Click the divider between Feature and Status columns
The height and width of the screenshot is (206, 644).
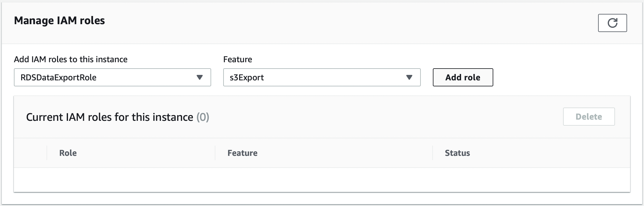[x=433, y=153]
